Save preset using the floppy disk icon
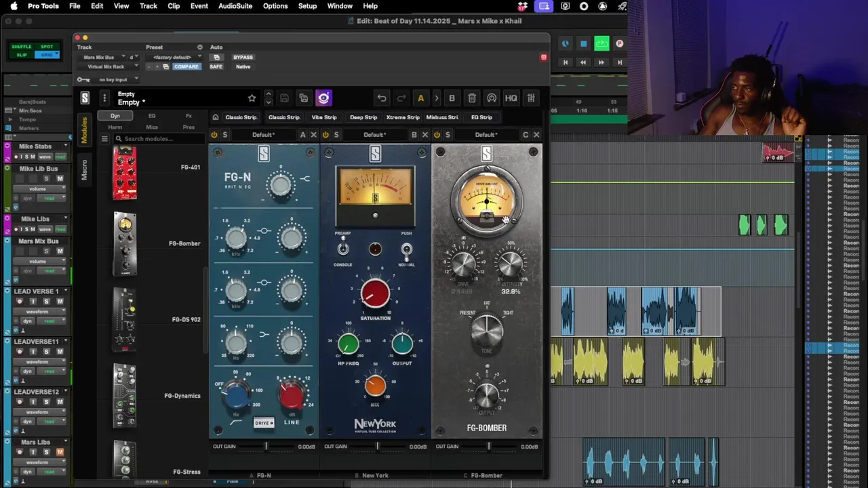 click(x=284, y=98)
